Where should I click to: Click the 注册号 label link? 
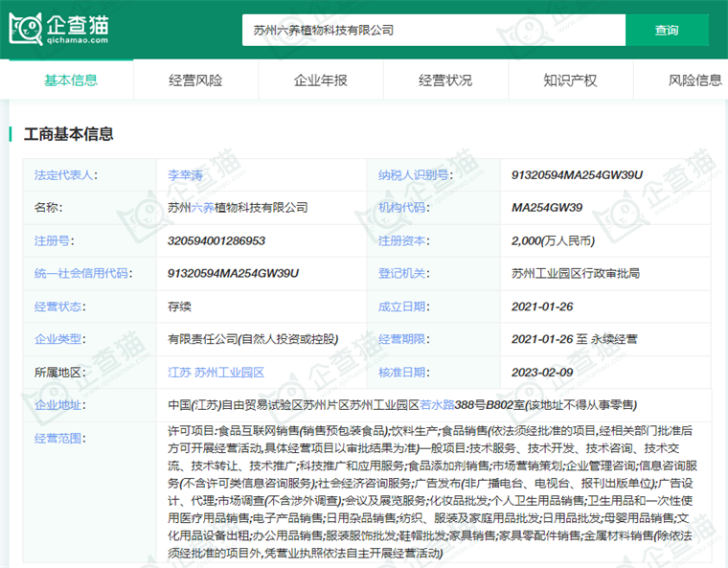[x=52, y=240]
